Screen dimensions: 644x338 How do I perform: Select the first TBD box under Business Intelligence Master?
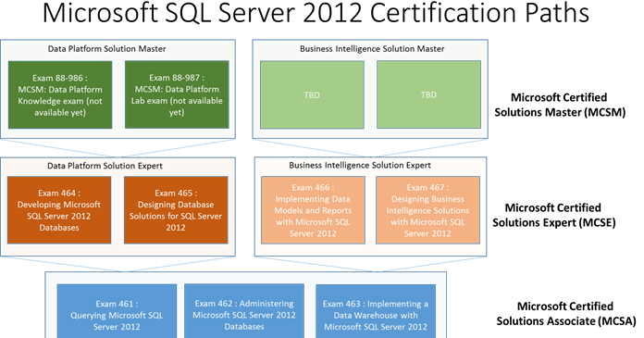tap(312, 95)
